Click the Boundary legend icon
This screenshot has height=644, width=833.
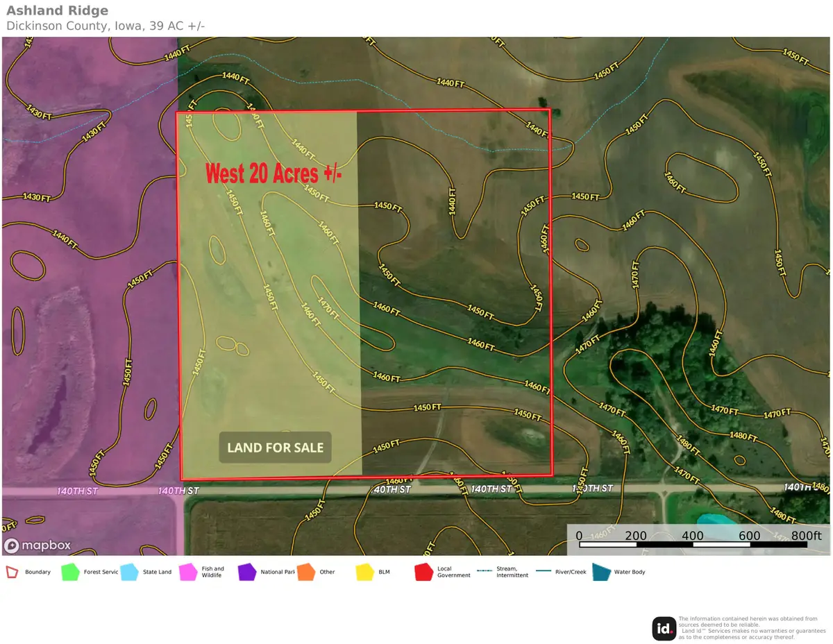(x=12, y=572)
